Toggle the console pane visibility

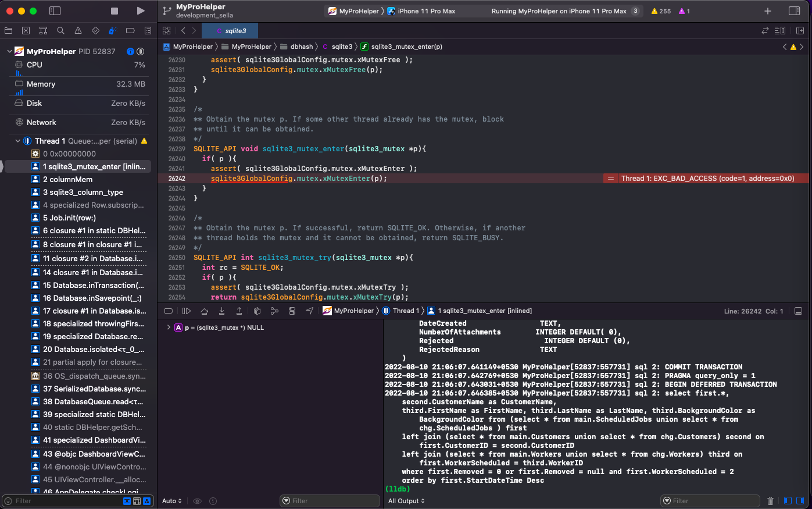[x=800, y=501]
